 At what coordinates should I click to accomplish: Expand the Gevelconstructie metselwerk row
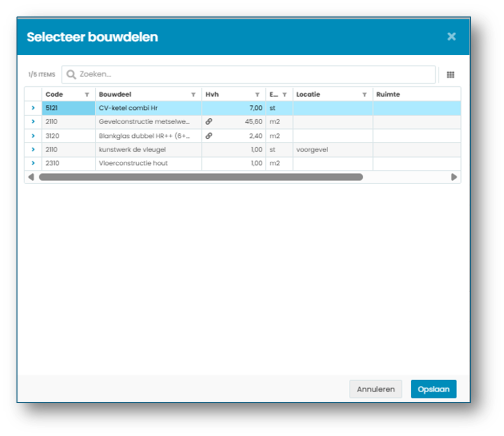pyautogui.click(x=33, y=122)
